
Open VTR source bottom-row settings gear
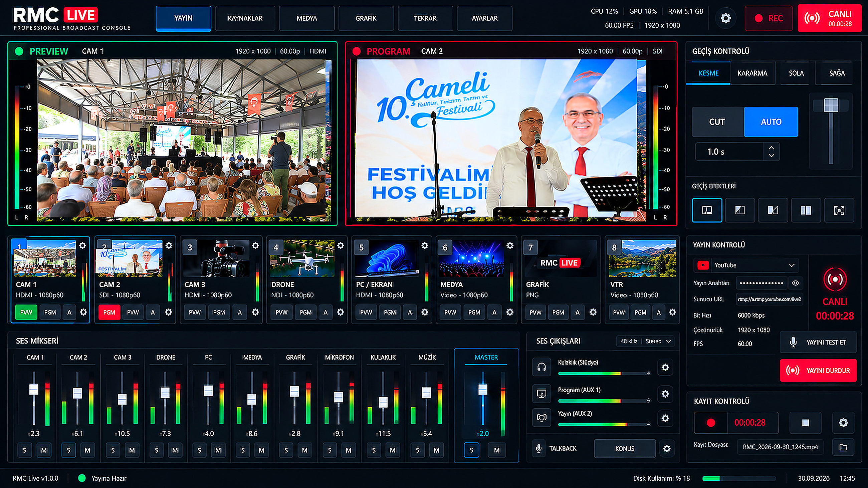pos(673,312)
